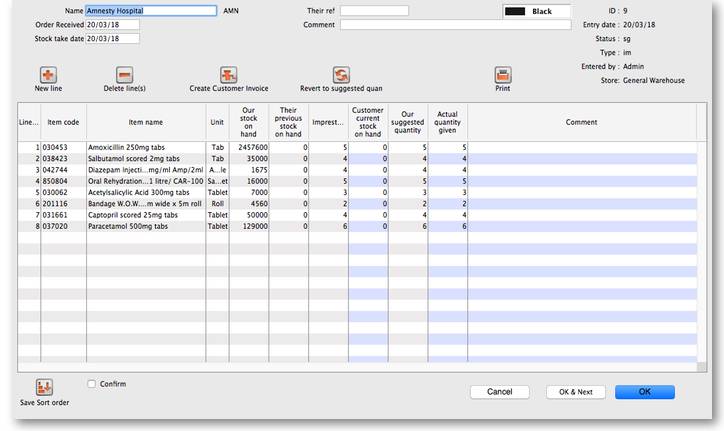Click Revert to suggested quan icon
The width and height of the screenshot is (724, 431).
pyautogui.click(x=341, y=75)
